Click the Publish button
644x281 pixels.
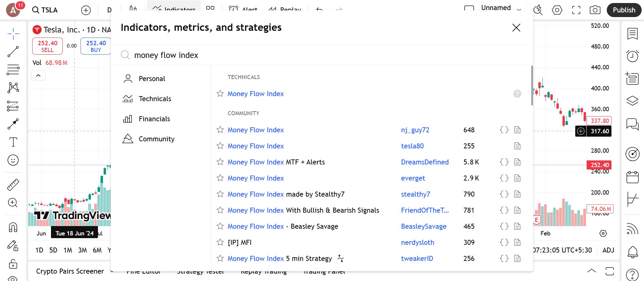tap(624, 10)
